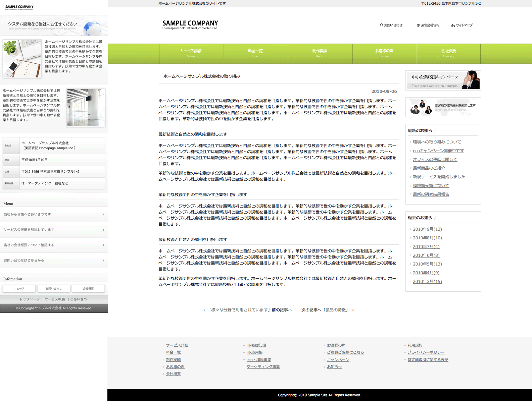The width and height of the screenshot is (532, 401).
Task: Click the お問い合わせ phone icon in header
Action: [381, 25]
